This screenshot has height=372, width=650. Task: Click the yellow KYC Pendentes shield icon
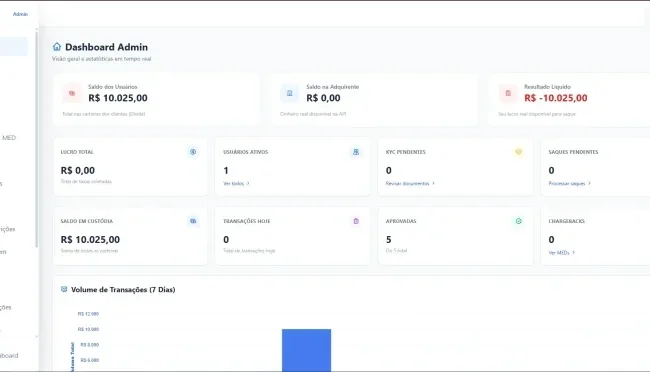pos(518,152)
